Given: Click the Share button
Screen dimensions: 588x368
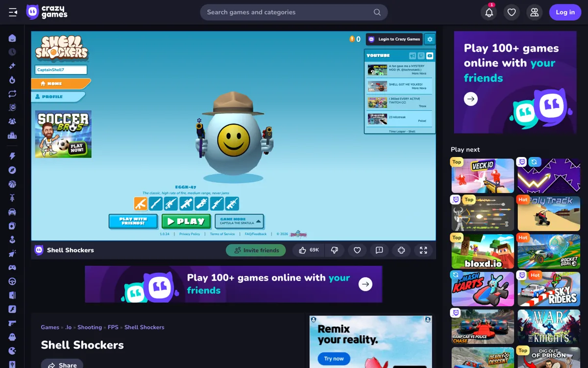Looking at the screenshot, I should 62,365.
